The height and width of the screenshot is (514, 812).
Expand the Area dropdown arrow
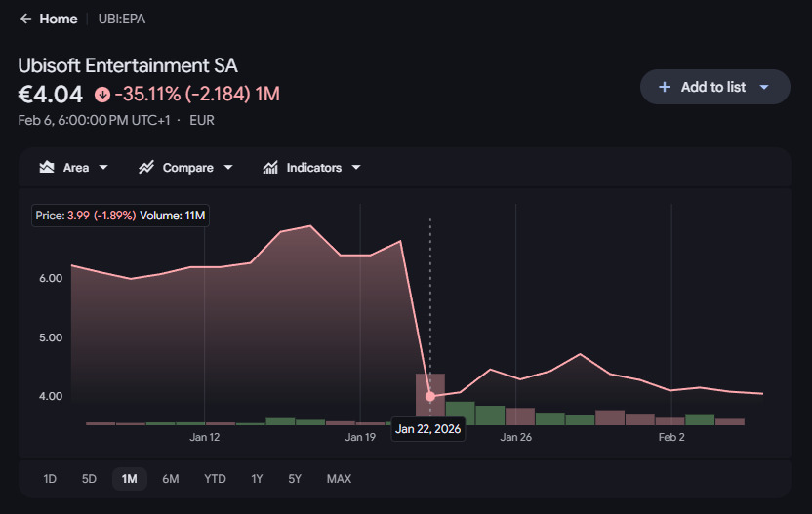[x=103, y=167]
